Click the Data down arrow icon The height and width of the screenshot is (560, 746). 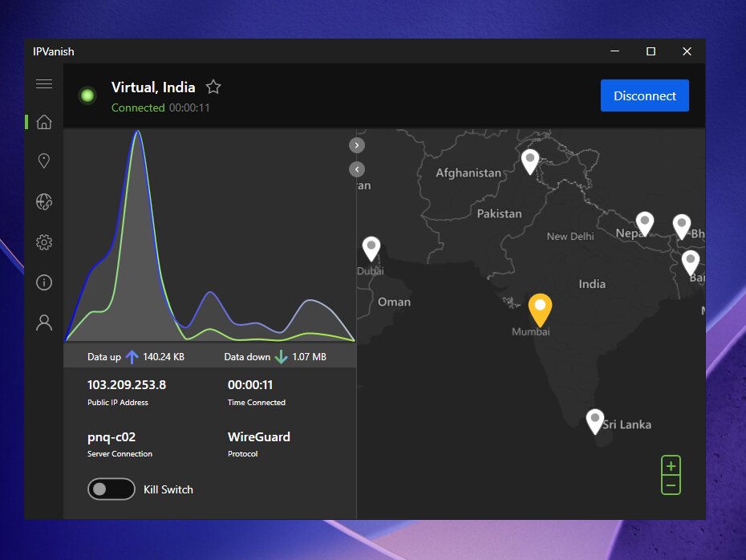click(x=282, y=357)
